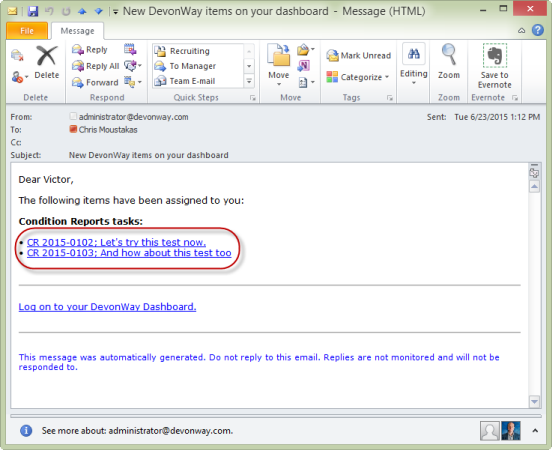Collapse the people pane with the bottom arrow

pyautogui.click(x=535, y=431)
